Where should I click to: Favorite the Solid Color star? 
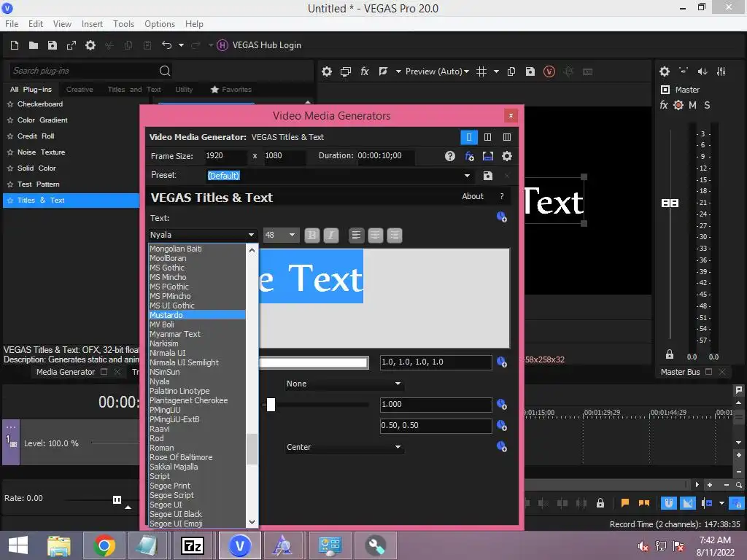[10, 168]
